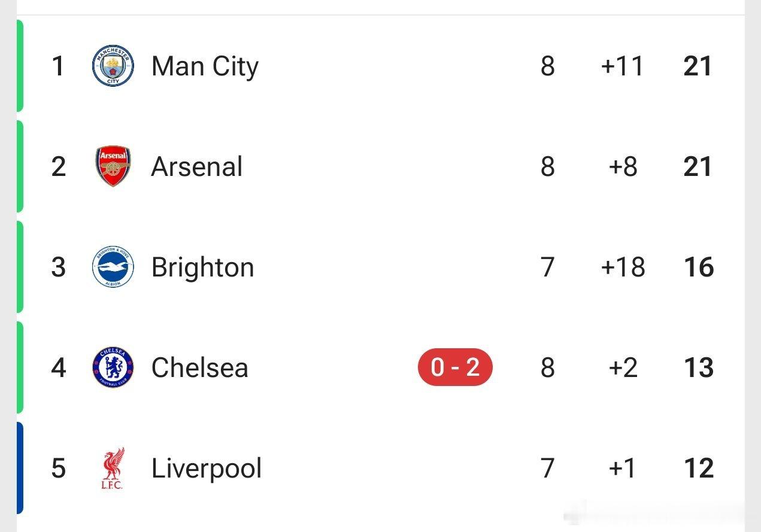Open the Liverpool team name

tap(207, 469)
